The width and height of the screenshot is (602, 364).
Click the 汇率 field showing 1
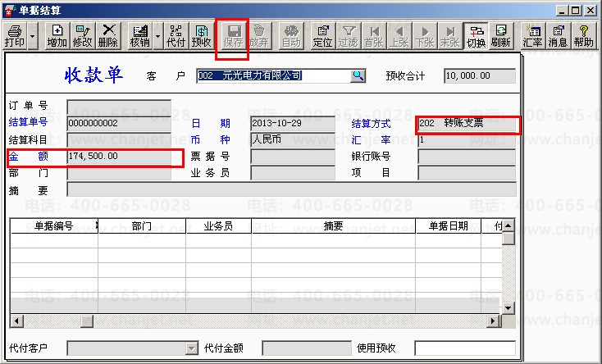click(x=467, y=139)
